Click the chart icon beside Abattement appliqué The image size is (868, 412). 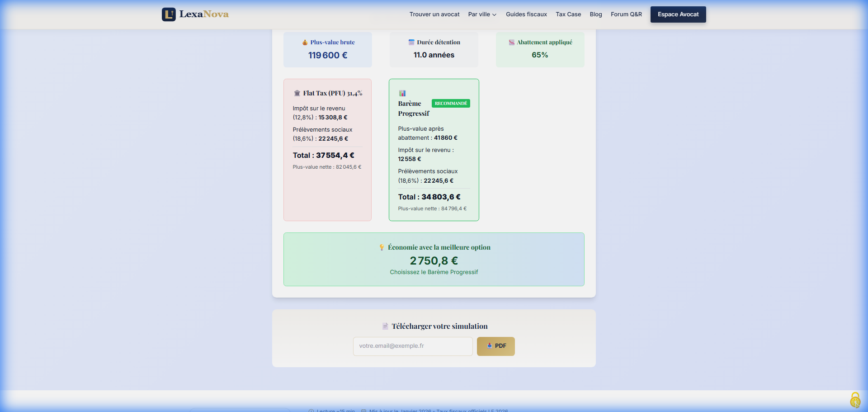512,43
